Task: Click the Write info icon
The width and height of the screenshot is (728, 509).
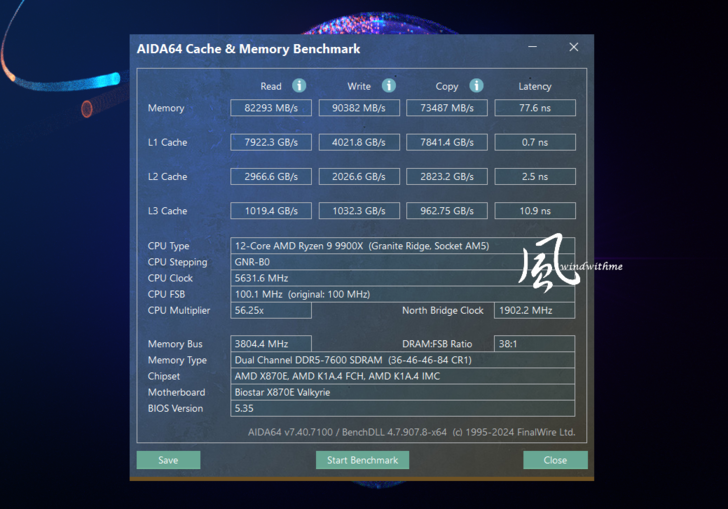Action: 389,85
